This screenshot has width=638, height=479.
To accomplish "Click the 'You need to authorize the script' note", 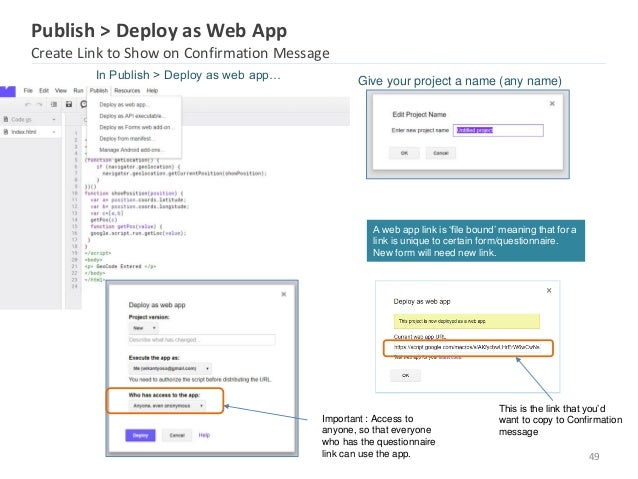I will point(200,379).
